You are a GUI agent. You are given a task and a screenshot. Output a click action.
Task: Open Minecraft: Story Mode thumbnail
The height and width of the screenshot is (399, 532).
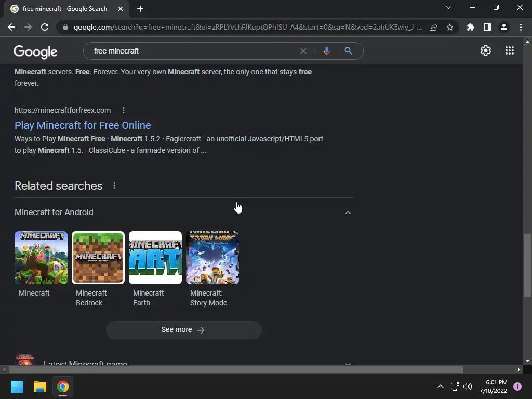click(212, 258)
